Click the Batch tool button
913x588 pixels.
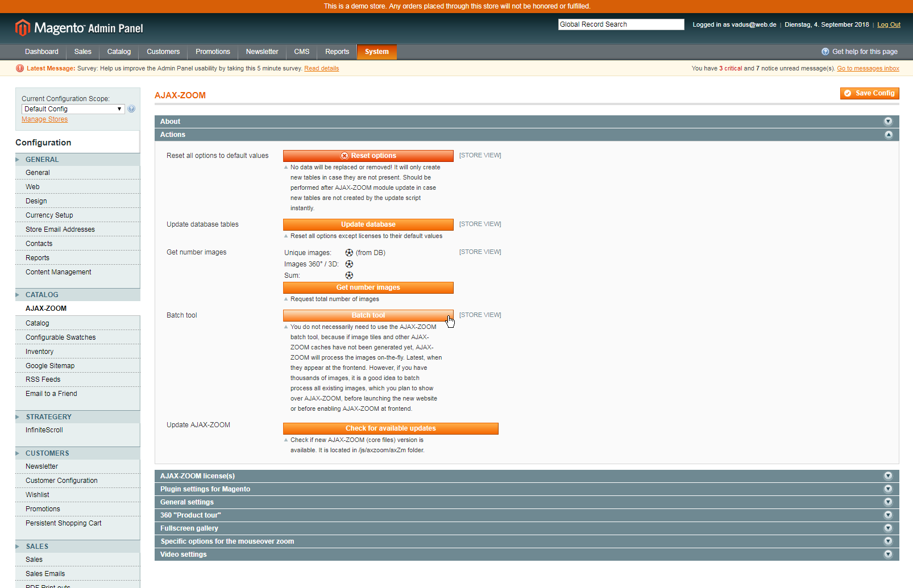(368, 315)
